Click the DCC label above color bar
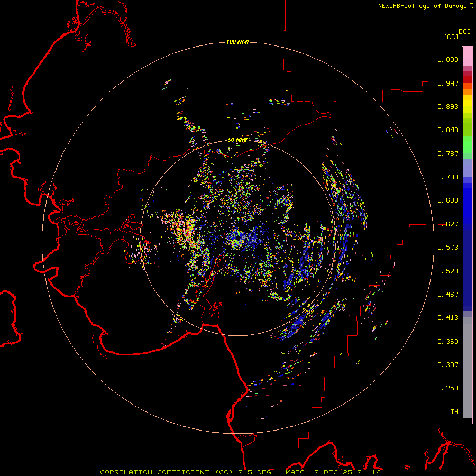Image resolution: width=476 pixels, height=476 pixels. [465, 32]
